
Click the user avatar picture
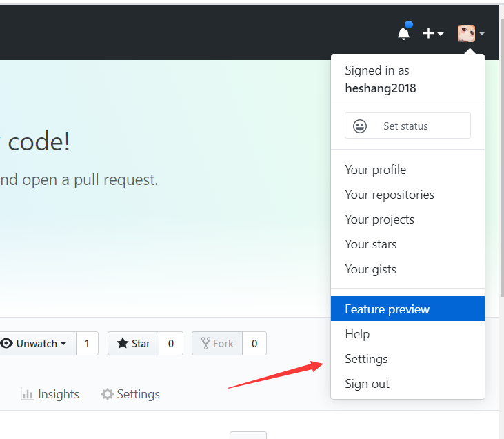466,33
